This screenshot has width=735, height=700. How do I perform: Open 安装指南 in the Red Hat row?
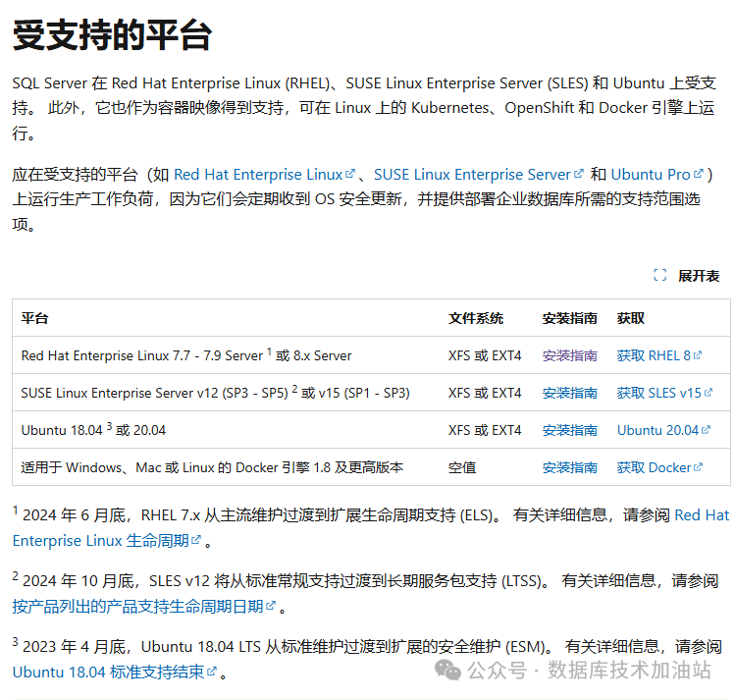[569, 355]
